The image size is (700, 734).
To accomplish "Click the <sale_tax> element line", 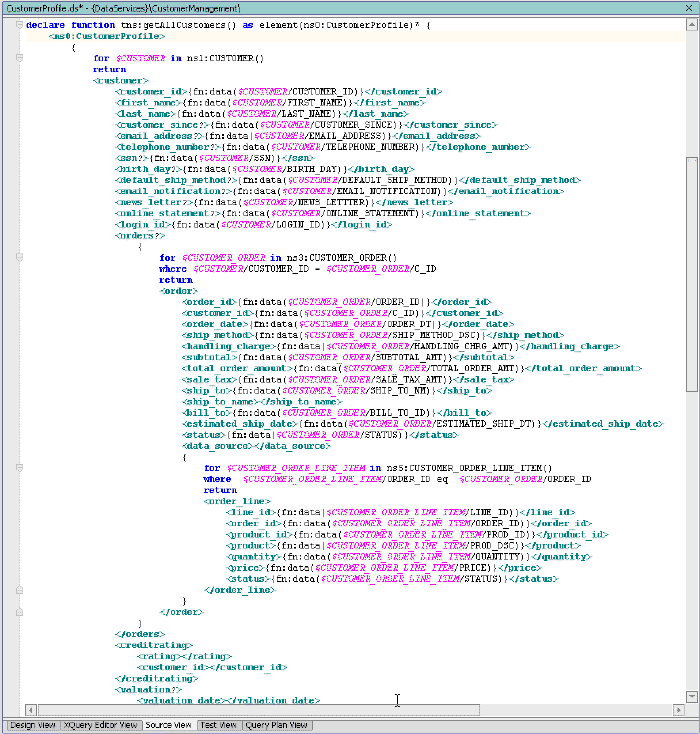I will pos(348,380).
